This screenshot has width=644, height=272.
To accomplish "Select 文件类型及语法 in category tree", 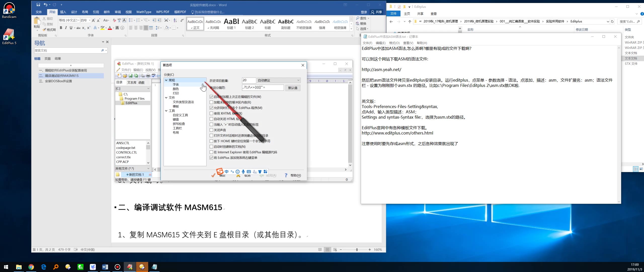I will point(183,102).
